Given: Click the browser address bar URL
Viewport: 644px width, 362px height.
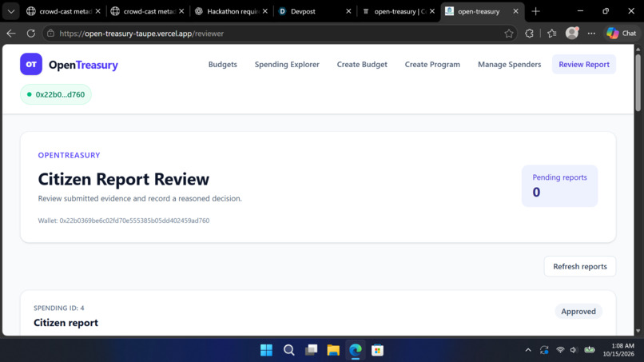Looking at the screenshot, I should (141, 34).
